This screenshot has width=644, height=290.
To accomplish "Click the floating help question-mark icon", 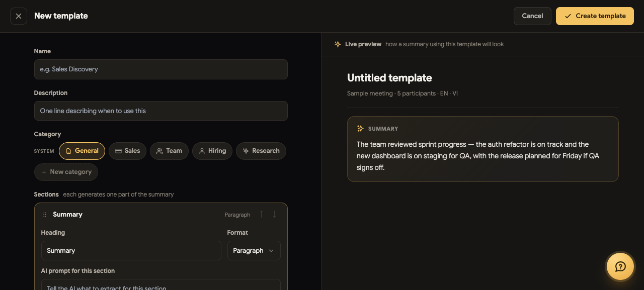I will pos(620,266).
